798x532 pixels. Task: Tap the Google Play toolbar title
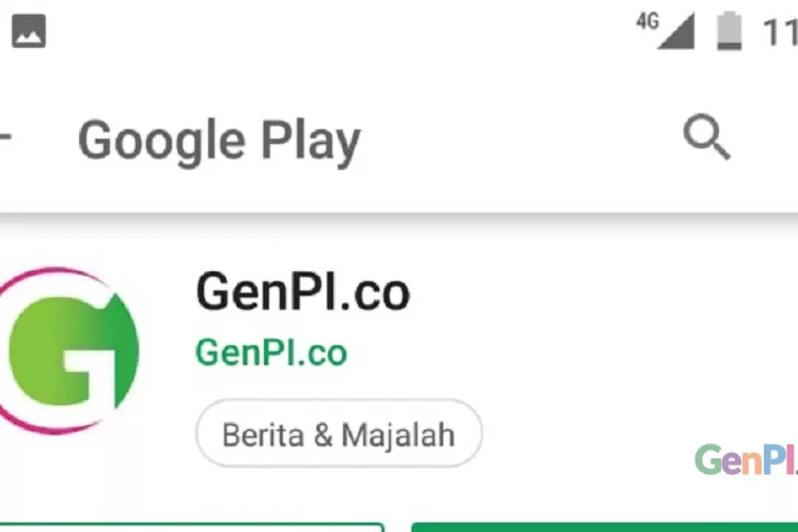click(219, 141)
